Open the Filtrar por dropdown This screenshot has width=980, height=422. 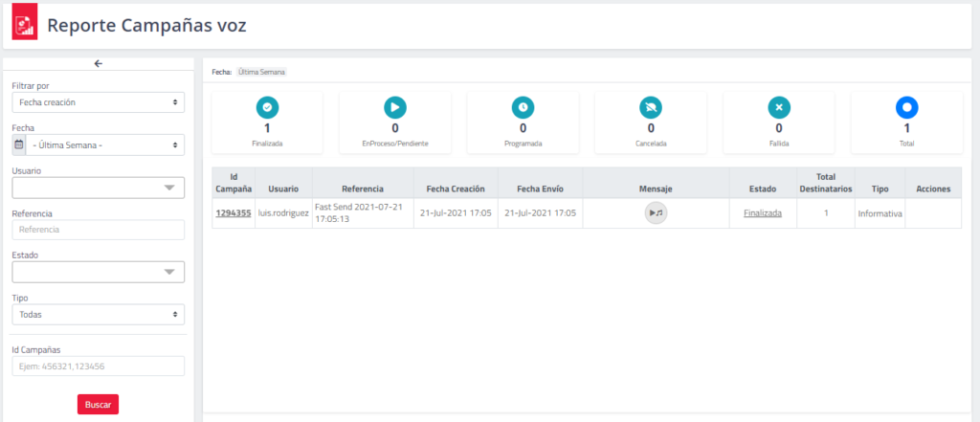(x=98, y=101)
